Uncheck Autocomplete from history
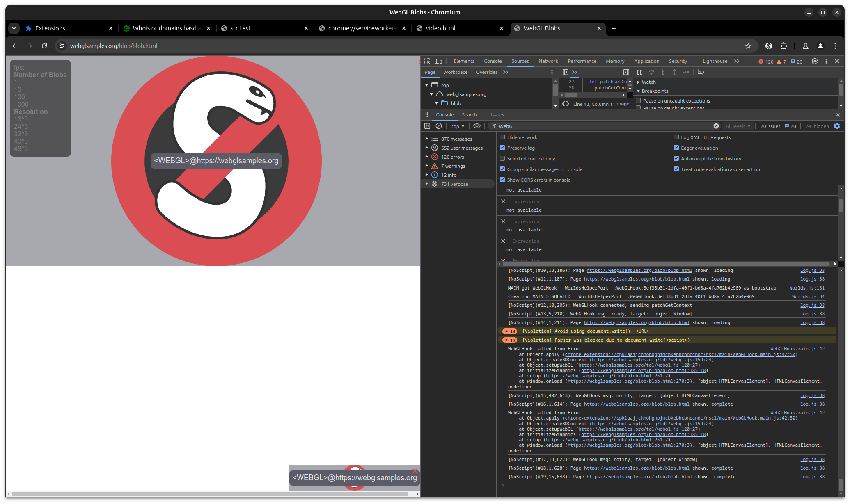Screen dimensions: 850x504 [676, 158]
